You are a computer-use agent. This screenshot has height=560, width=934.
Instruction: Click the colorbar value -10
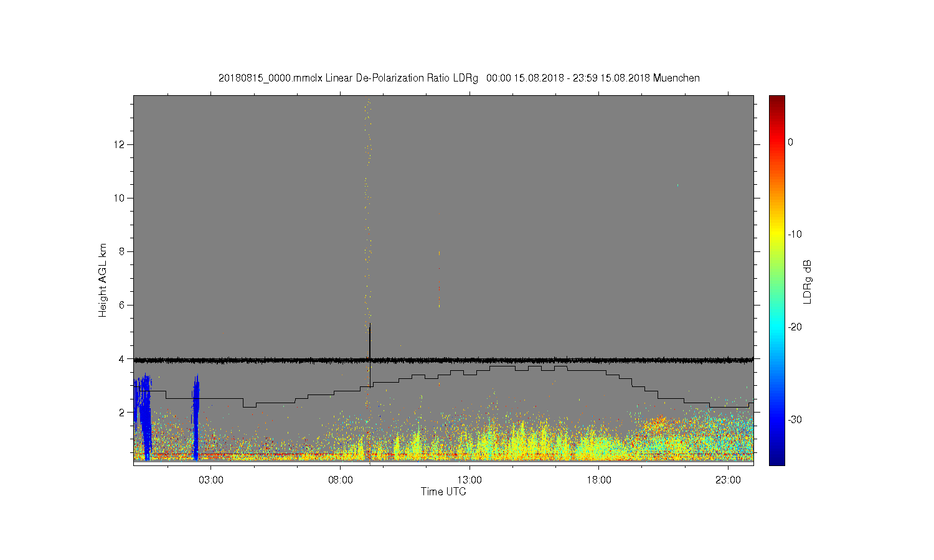tap(795, 235)
